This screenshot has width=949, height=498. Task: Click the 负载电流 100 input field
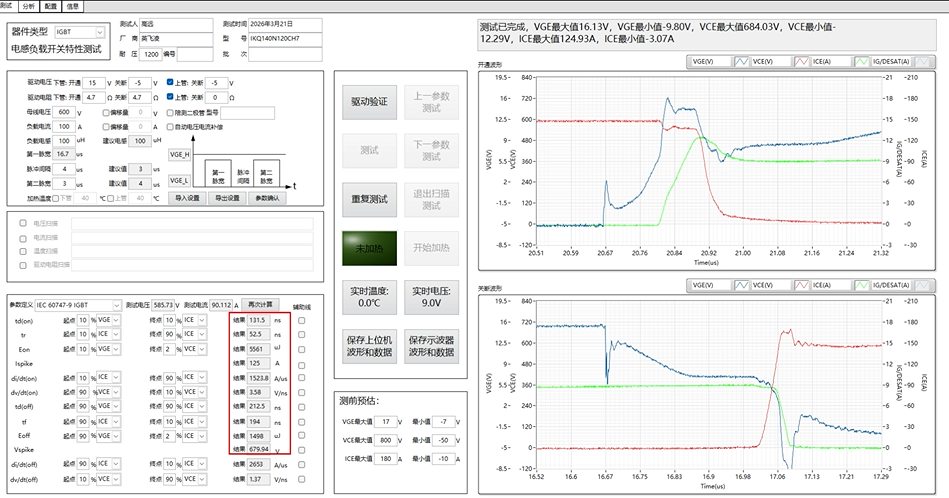pos(64,126)
